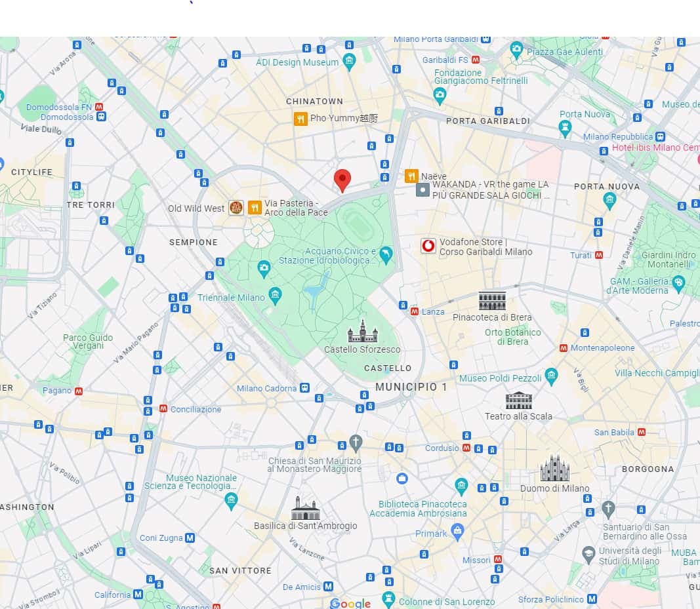700x609 pixels.
Task: Open the Garibaldi FS metro icon
Action: tap(476, 60)
